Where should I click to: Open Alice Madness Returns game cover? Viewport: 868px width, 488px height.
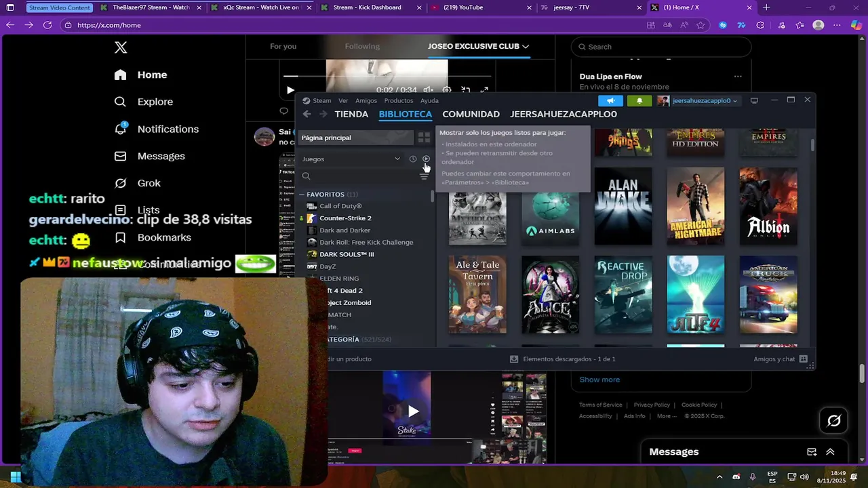coord(550,294)
